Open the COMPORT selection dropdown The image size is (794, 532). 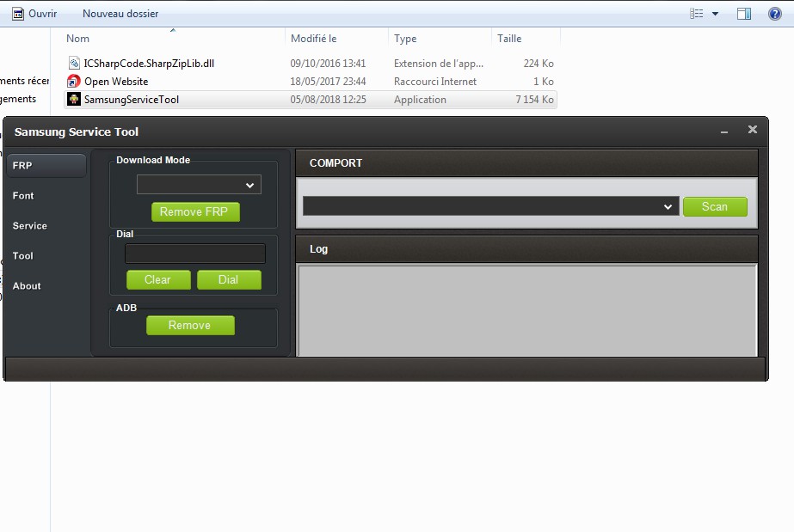[489, 206]
